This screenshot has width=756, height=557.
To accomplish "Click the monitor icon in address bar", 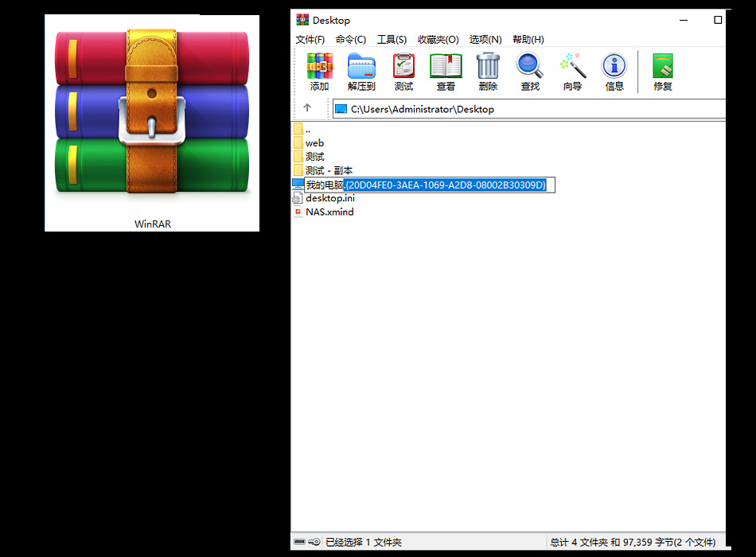I will [x=341, y=109].
